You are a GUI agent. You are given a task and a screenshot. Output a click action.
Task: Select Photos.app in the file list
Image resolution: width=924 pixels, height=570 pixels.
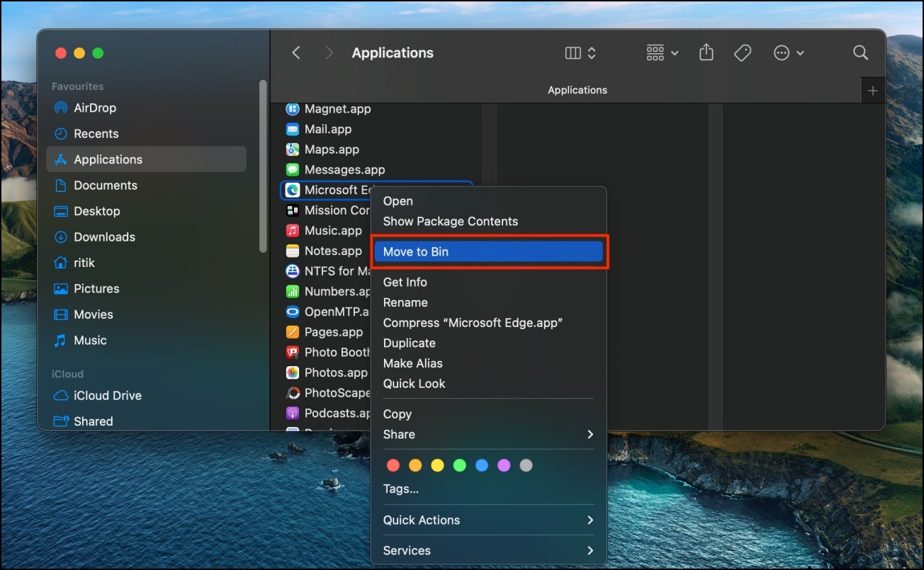click(326, 372)
